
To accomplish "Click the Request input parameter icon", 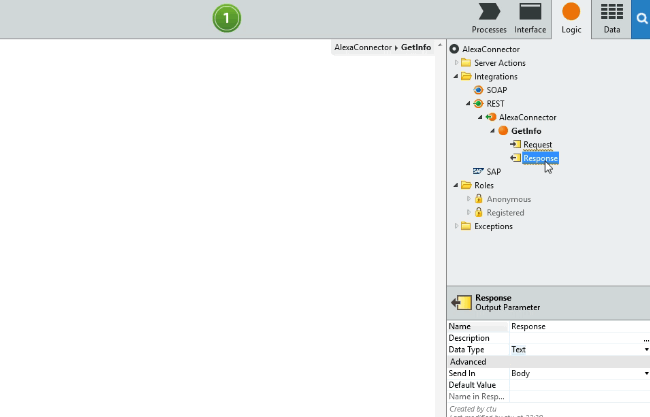I will pyautogui.click(x=515, y=144).
